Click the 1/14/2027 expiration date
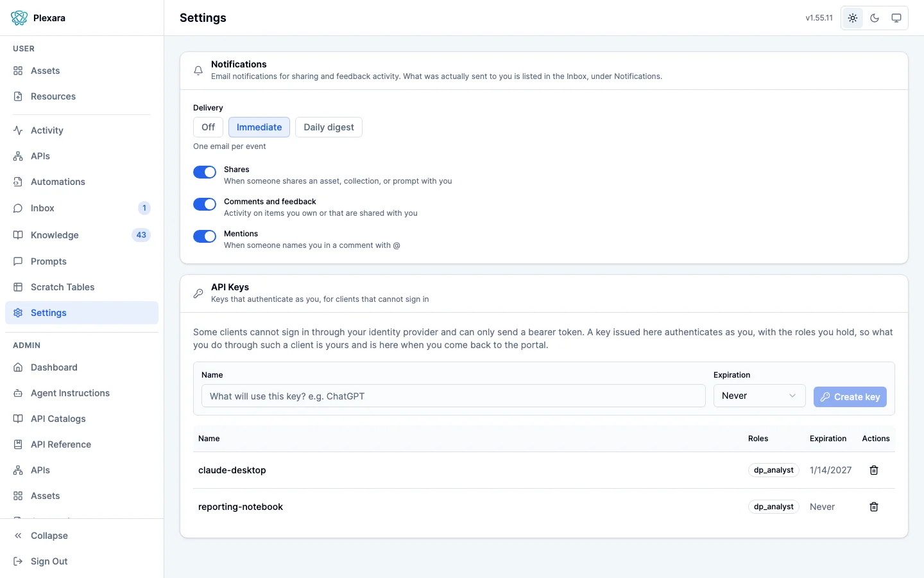This screenshot has height=578, width=924. 830,470
